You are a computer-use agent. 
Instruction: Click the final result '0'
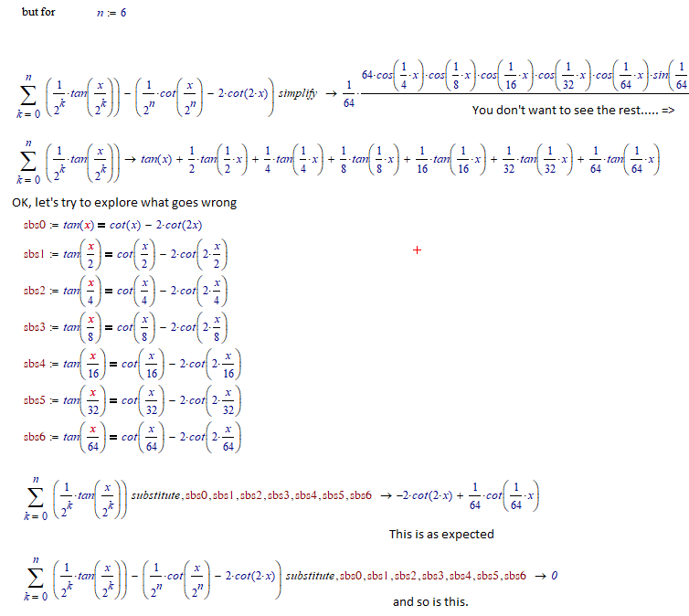(554, 576)
